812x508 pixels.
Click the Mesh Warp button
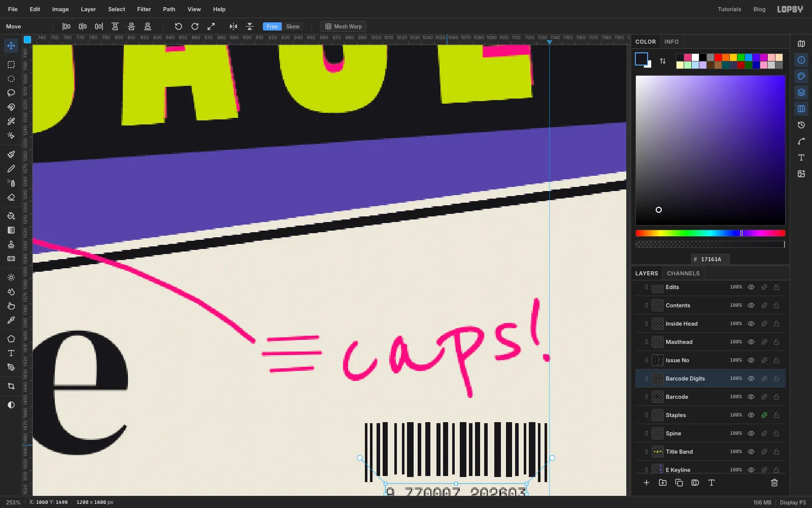(344, 26)
